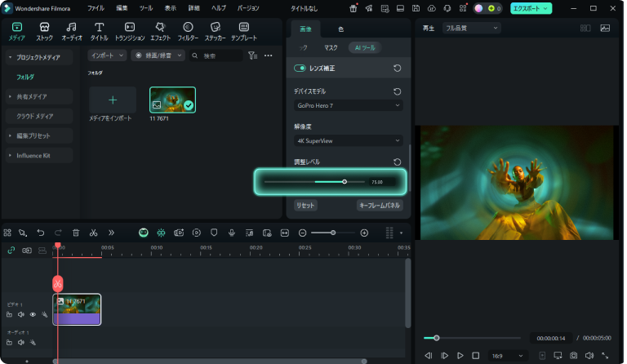Image resolution: width=627 pixels, height=364 pixels.
Task: Open the トランジション (Transitions) tab
Action: (x=130, y=32)
